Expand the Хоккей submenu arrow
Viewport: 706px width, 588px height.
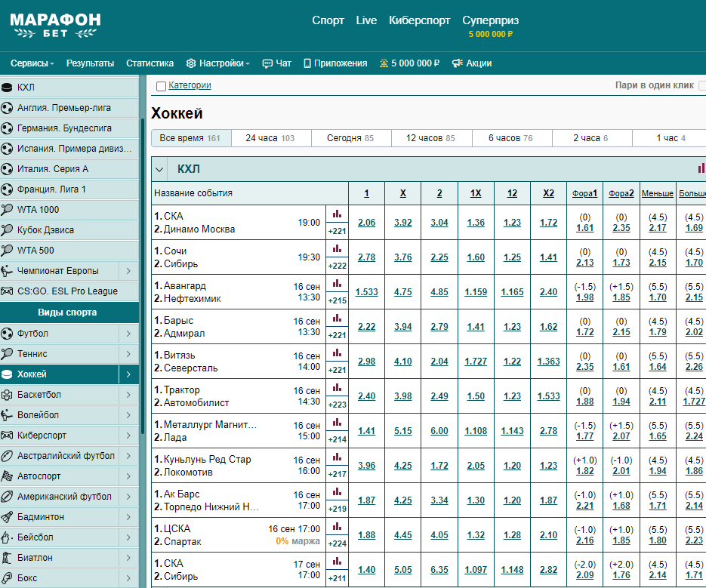(x=129, y=374)
